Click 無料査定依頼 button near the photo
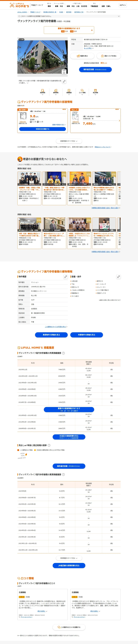Image resolution: width=138 pixels, height=644 pixels. [95, 70]
